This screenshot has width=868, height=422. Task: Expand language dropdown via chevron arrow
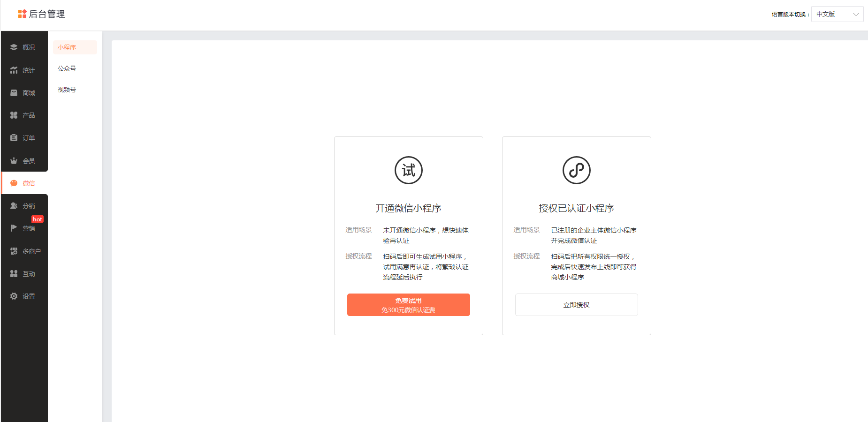[x=856, y=15]
